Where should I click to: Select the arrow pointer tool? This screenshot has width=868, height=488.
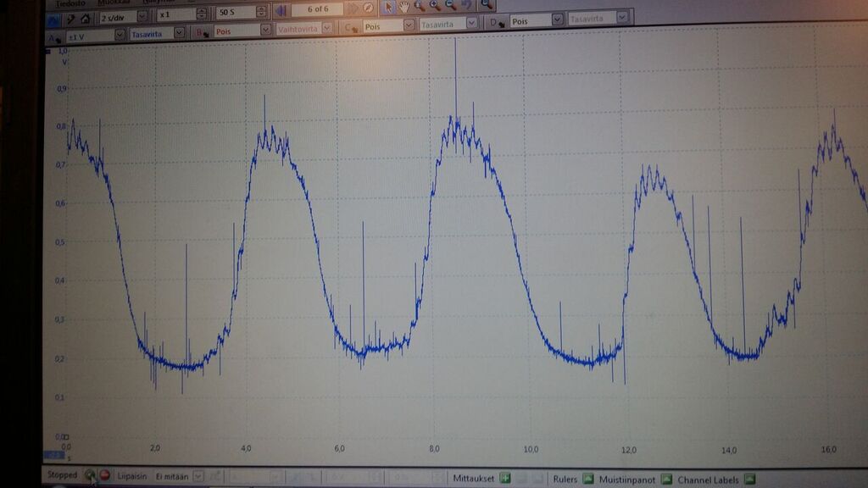point(388,7)
